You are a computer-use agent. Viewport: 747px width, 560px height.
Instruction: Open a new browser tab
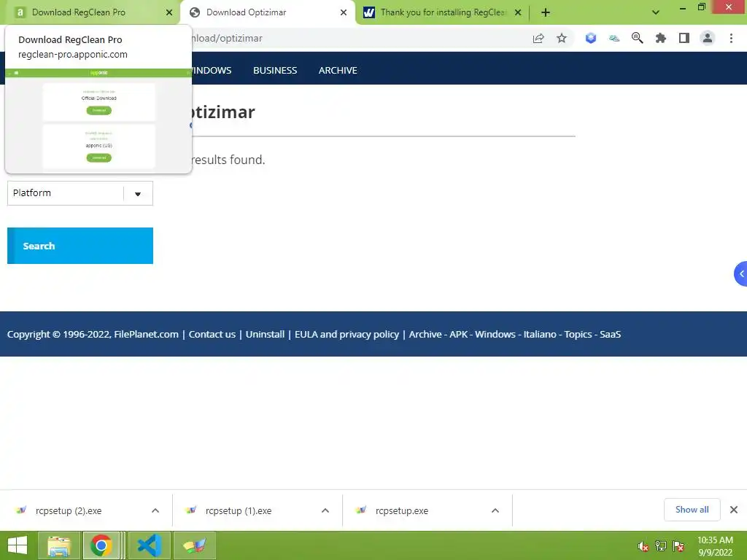546,12
